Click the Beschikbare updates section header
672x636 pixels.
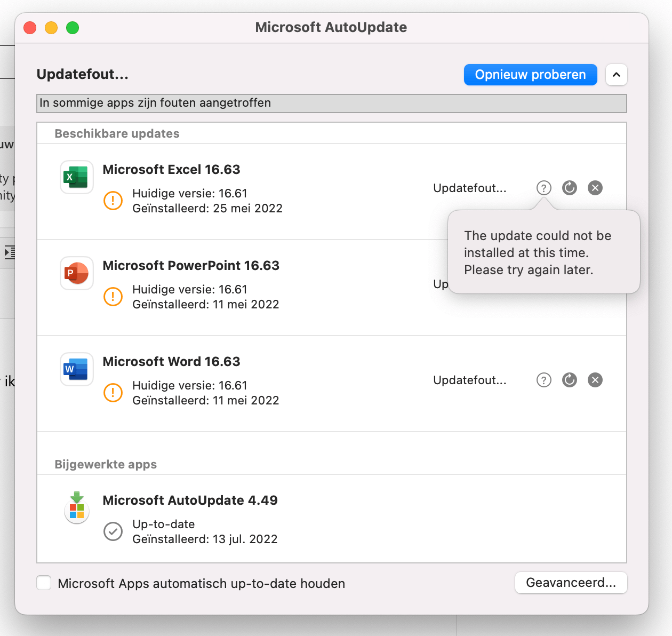pyautogui.click(x=117, y=133)
